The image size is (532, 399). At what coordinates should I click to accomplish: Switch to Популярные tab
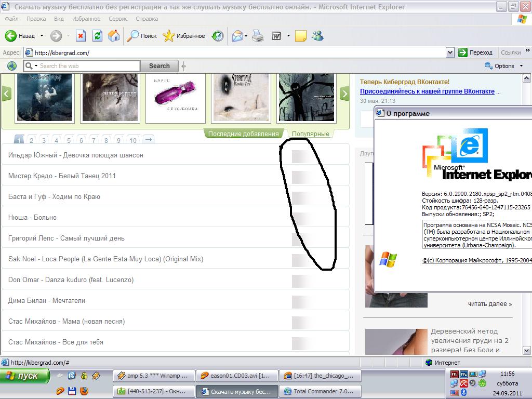pos(311,134)
